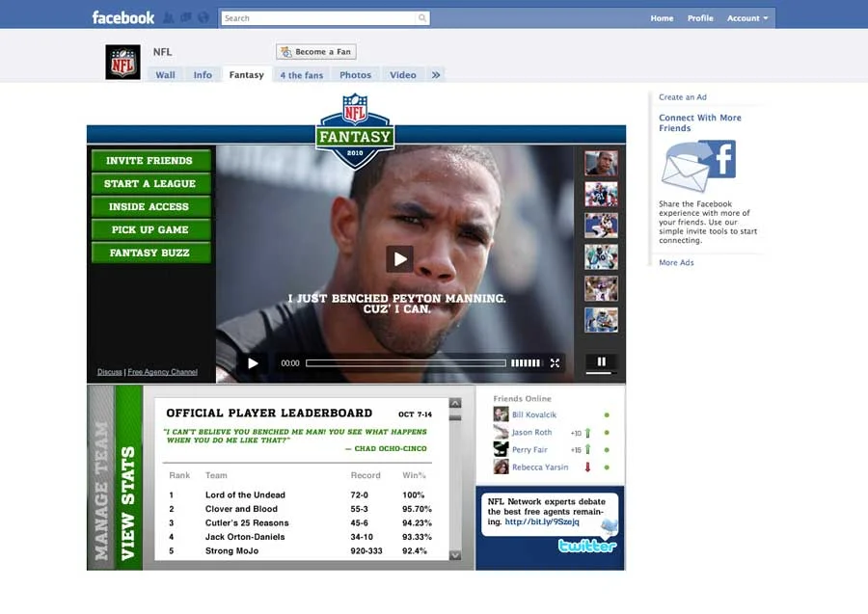The height and width of the screenshot is (614, 868).
Task: Expand more tabs with double chevron
Action: point(436,74)
